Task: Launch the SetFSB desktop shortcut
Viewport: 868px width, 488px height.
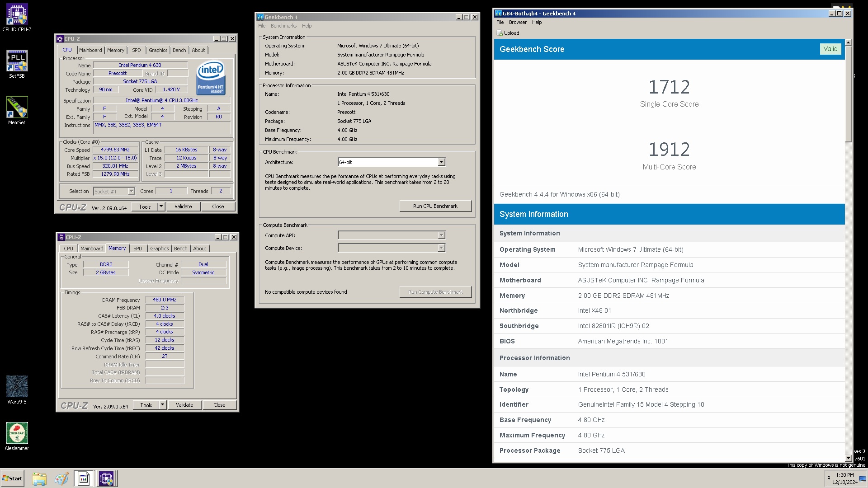Action: click(x=17, y=64)
